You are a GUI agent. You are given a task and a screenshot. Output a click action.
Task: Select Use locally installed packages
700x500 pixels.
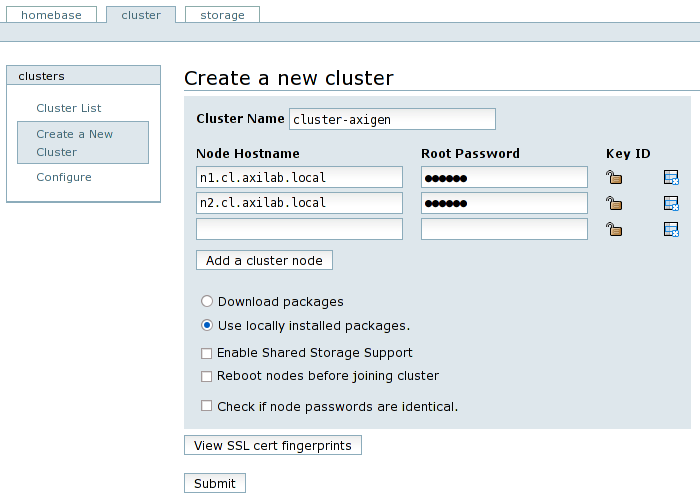207,325
